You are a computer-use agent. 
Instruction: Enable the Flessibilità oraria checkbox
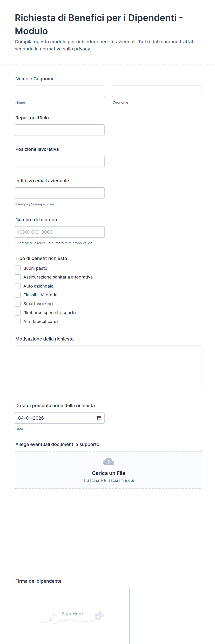18,295
